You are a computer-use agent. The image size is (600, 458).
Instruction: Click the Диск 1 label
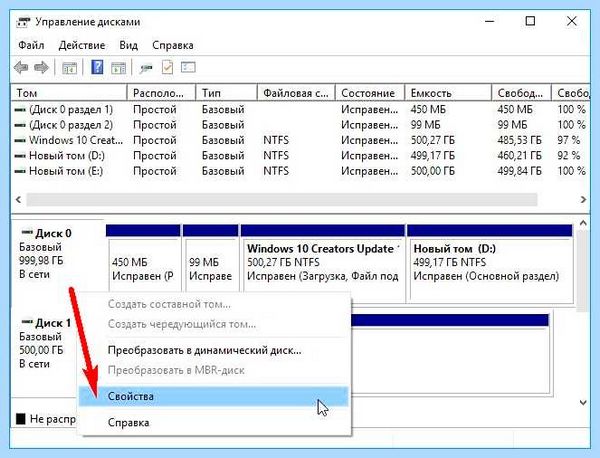[x=53, y=323]
